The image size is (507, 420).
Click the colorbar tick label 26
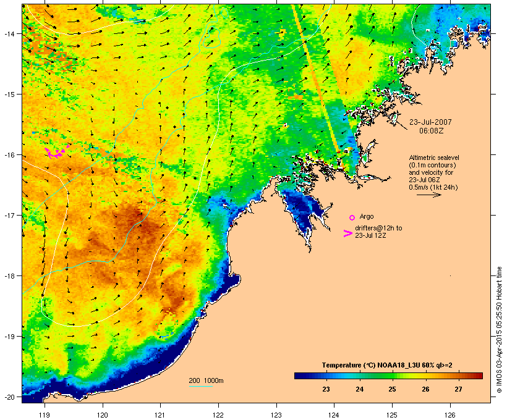[x=425, y=389]
